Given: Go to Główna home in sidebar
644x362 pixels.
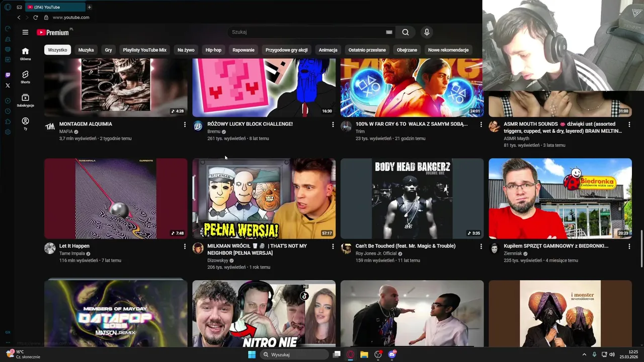Looking at the screenshot, I should click(x=25, y=54).
